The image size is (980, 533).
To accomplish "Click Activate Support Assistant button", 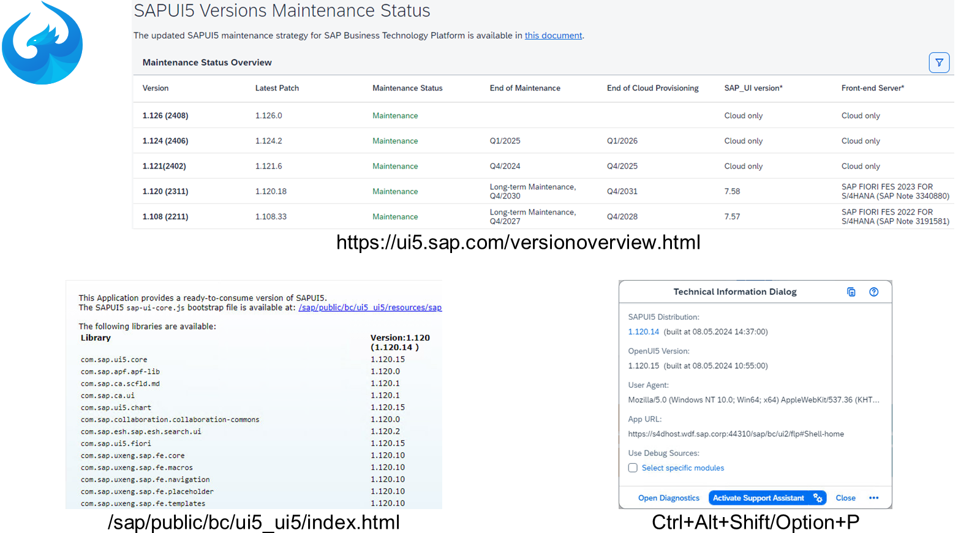I will [x=767, y=498].
